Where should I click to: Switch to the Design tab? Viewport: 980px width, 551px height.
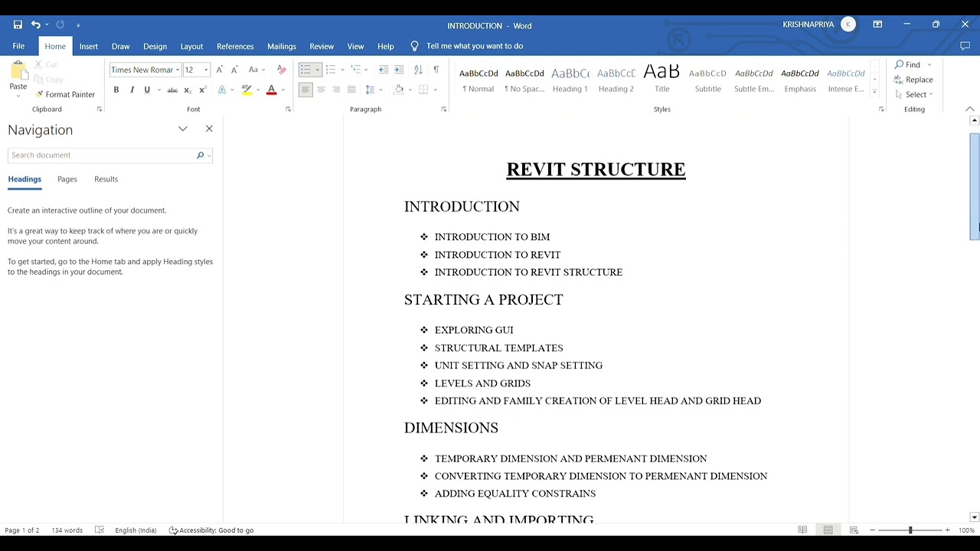(155, 46)
